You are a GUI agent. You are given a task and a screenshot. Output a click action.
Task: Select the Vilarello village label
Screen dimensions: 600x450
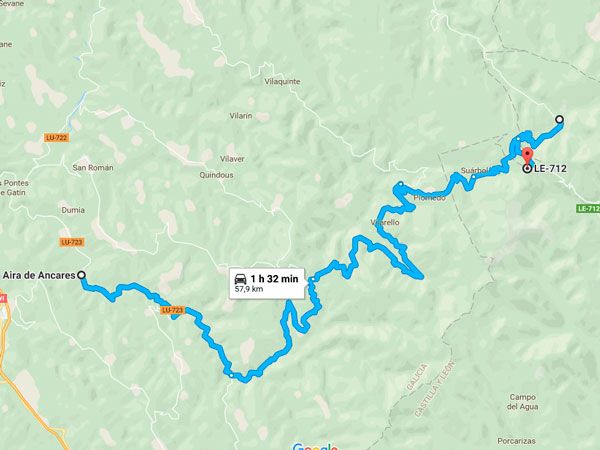click(x=385, y=222)
